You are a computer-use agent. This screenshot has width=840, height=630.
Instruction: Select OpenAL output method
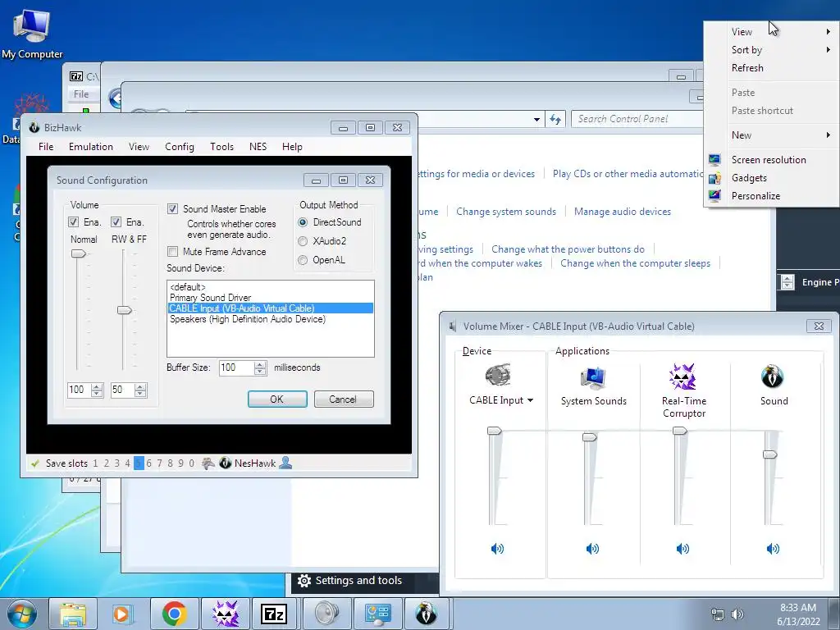303,260
